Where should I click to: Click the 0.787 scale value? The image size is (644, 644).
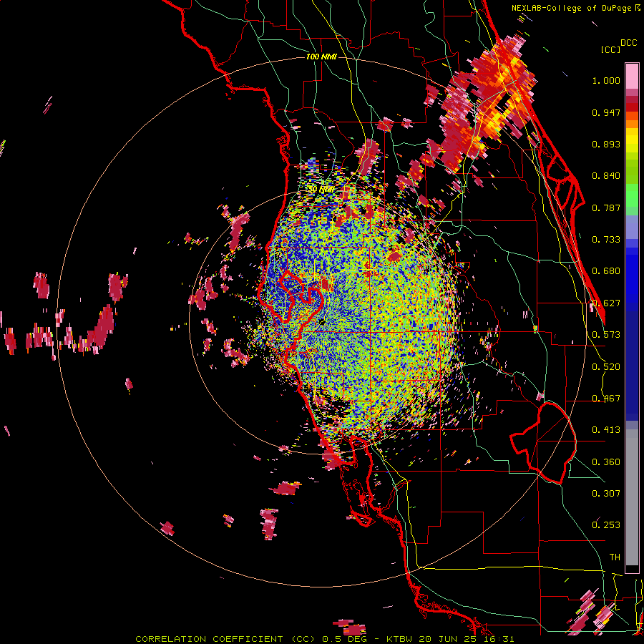[x=606, y=208]
